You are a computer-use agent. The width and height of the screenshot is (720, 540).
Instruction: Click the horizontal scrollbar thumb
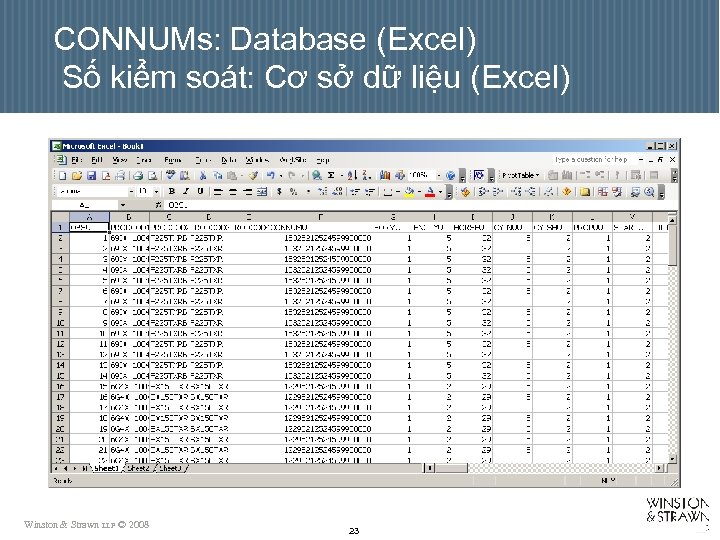click(x=452, y=468)
